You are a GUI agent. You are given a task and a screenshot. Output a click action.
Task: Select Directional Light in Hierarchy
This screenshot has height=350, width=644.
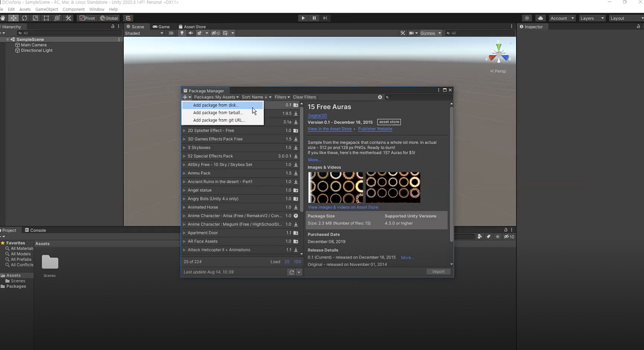pyautogui.click(x=36, y=50)
